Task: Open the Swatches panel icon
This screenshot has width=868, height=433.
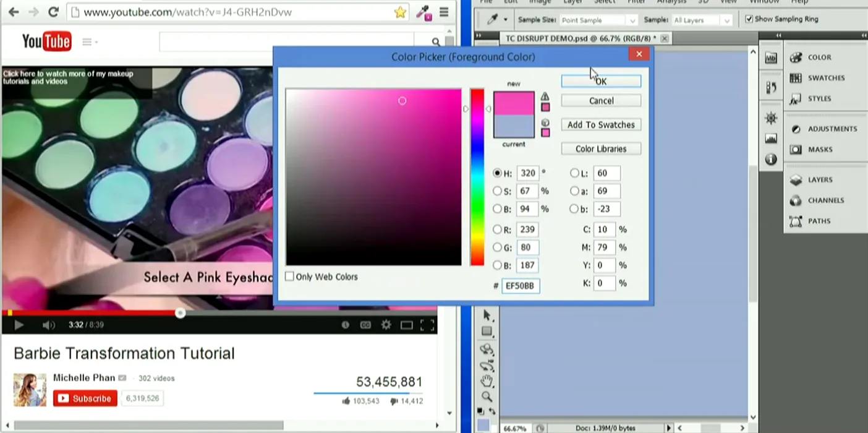Action: tap(796, 78)
